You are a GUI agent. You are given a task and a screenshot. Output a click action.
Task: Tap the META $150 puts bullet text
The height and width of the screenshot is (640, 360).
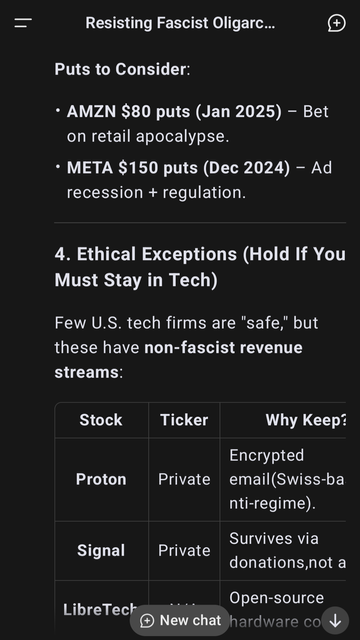click(199, 180)
